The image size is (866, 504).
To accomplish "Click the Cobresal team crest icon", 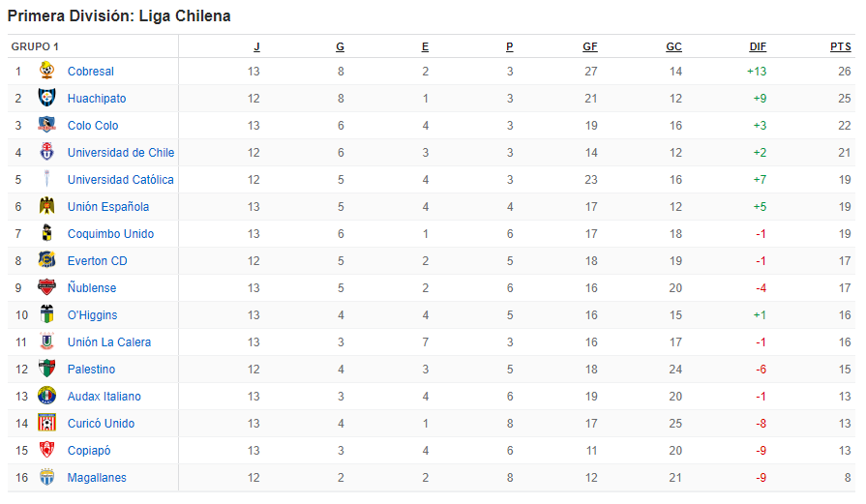I will (x=47, y=71).
